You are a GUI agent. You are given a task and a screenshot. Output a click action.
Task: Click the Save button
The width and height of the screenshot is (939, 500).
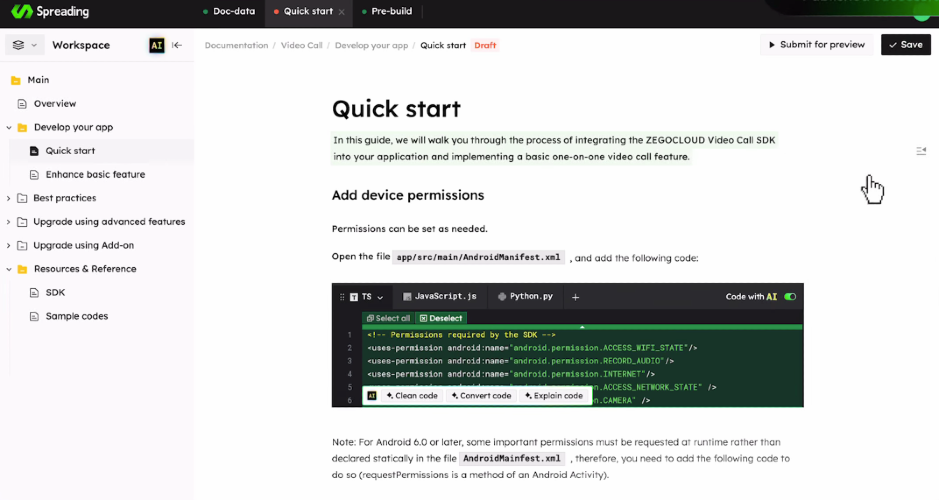[905, 45]
